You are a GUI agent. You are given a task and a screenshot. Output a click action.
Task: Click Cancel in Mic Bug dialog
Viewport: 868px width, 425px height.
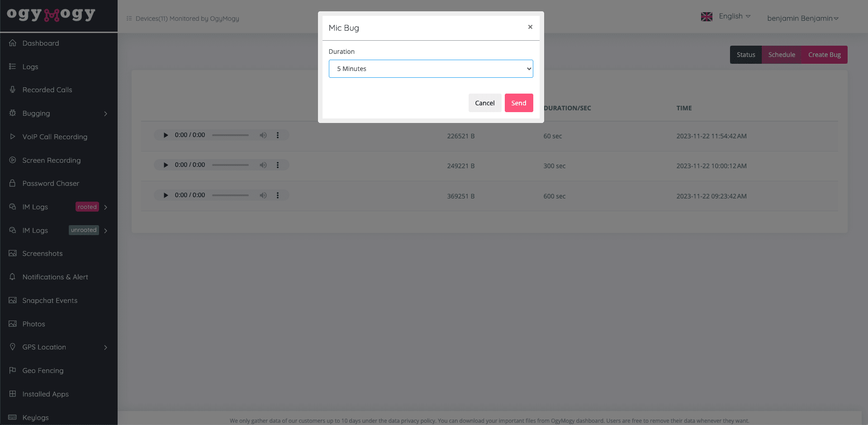485,103
